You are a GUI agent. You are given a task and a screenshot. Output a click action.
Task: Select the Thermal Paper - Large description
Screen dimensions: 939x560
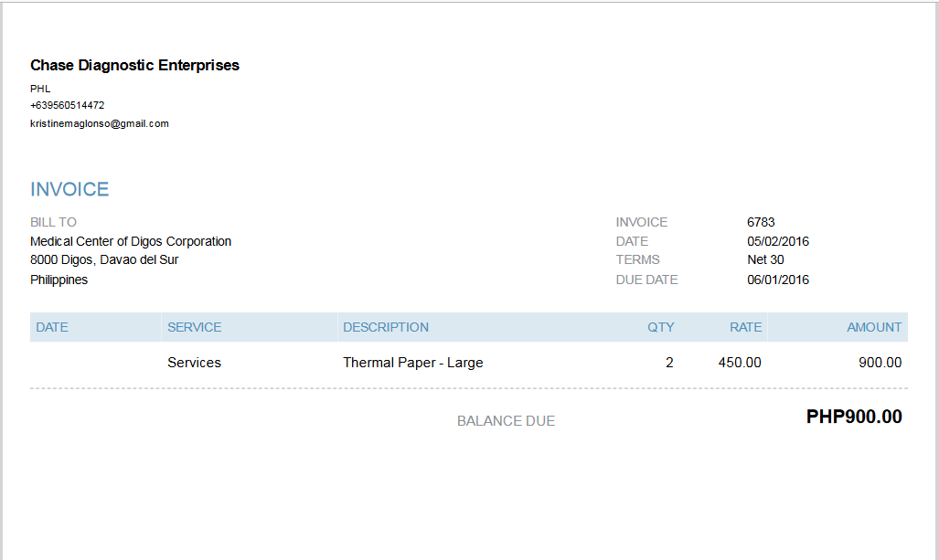coord(413,363)
